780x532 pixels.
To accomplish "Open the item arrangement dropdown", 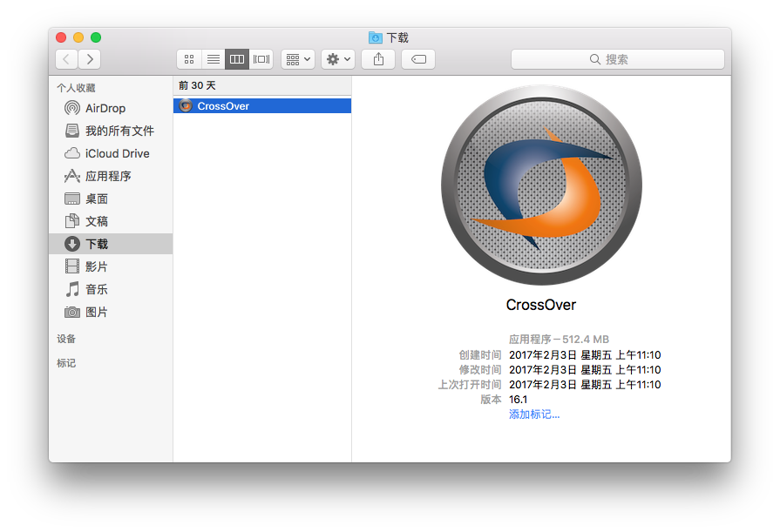I will (x=298, y=59).
